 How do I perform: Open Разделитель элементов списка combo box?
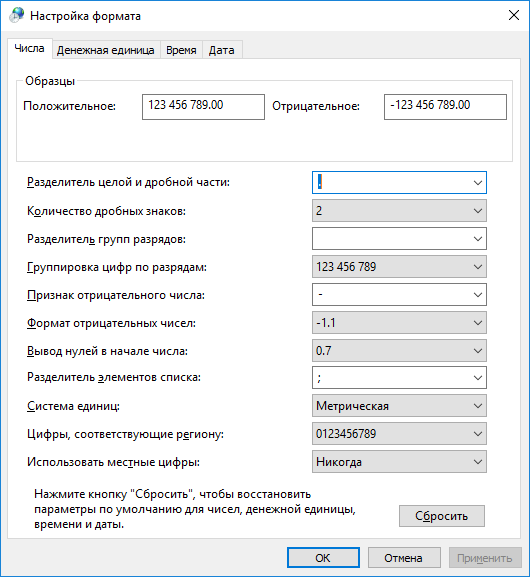coord(399,378)
